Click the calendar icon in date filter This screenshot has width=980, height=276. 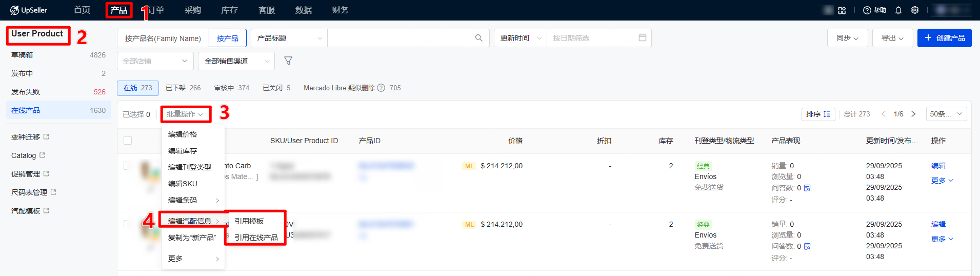click(642, 38)
